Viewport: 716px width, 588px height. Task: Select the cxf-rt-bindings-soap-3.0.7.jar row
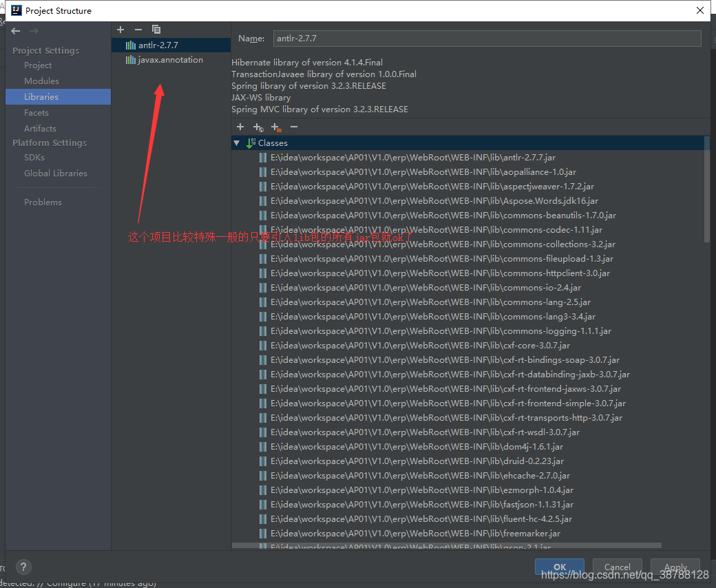(x=467, y=360)
